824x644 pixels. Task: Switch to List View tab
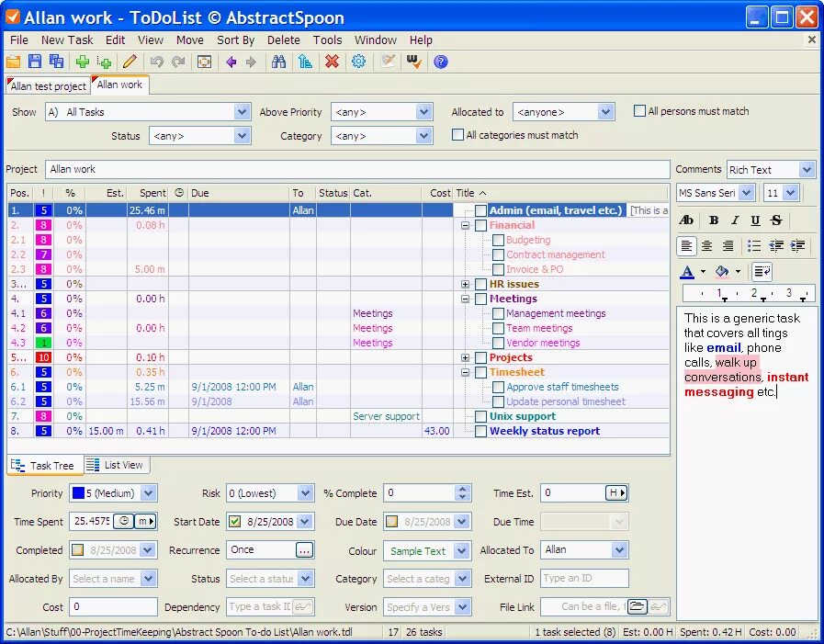[117, 465]
